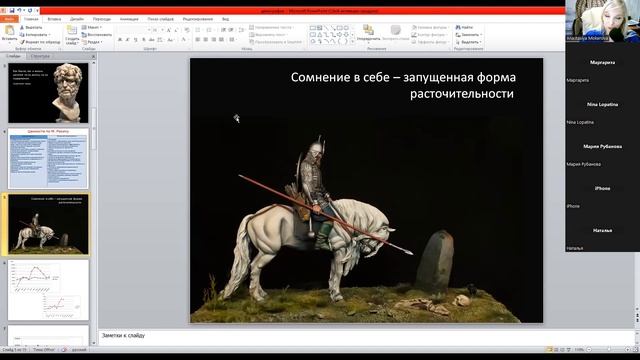Select the bust sculpture slide thumbnail

pos(48,93)
